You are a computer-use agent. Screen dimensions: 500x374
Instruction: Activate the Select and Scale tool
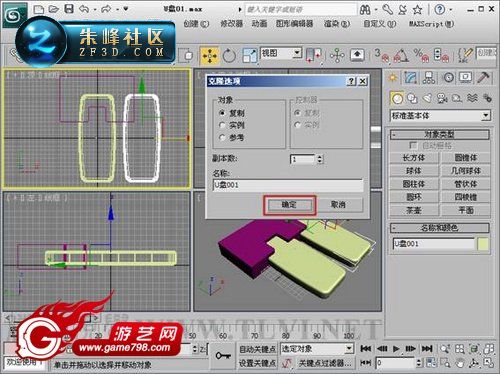pos(250,55)
